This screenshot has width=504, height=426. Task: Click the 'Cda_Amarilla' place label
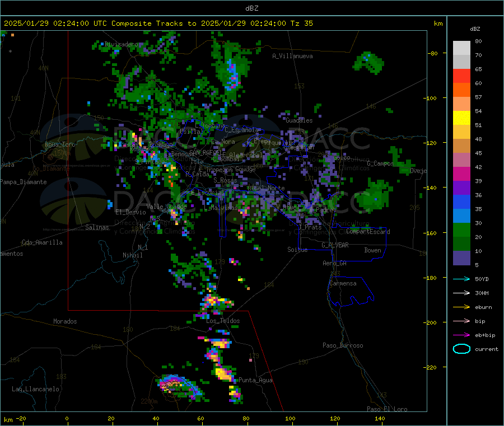[42, 242]
